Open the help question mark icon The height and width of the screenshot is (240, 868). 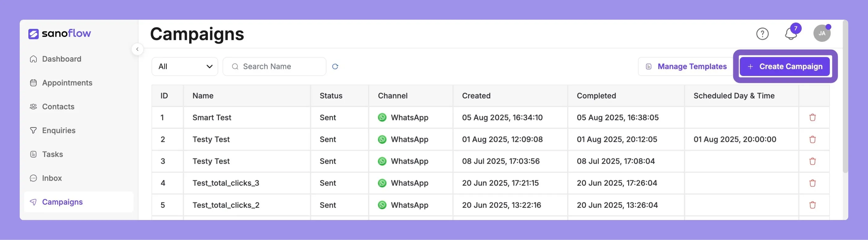coord(762,34)
